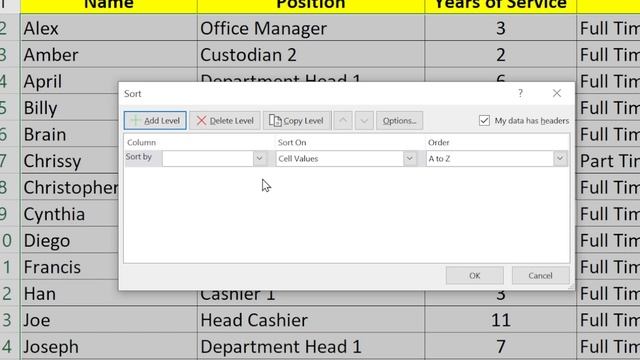Toggle My data has headers checkbox
The width and height of the screenshot is (640, 360).
[484, 120]
